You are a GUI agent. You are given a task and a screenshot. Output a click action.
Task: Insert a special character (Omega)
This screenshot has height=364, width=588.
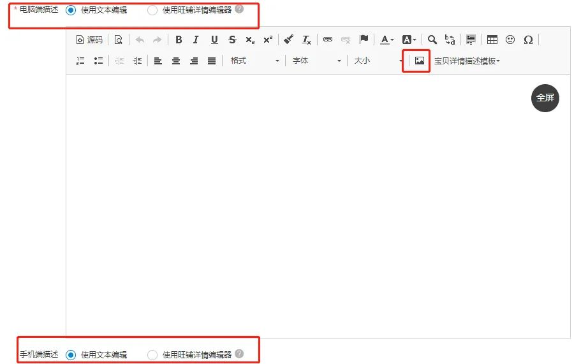pyautogui.click(x=528, y=40)
